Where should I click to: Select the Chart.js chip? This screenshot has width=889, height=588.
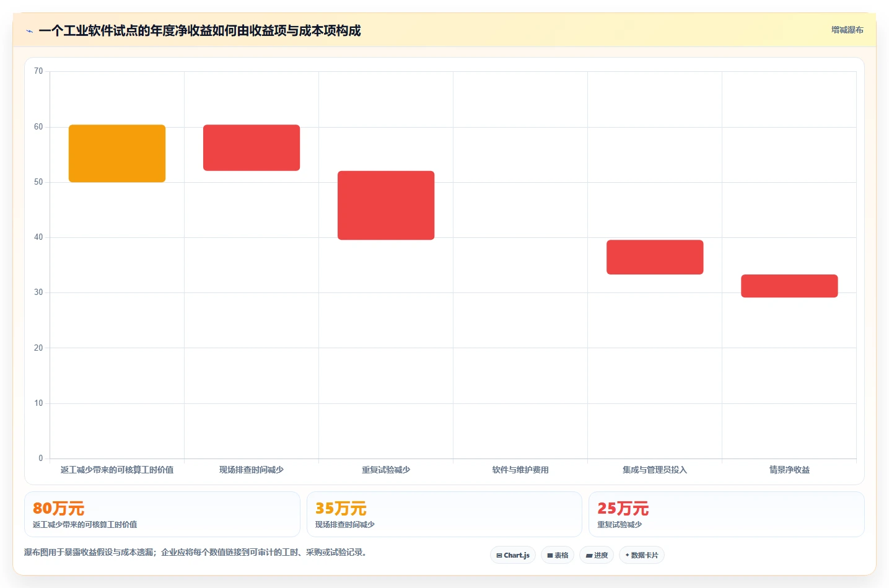coord(513,555)
